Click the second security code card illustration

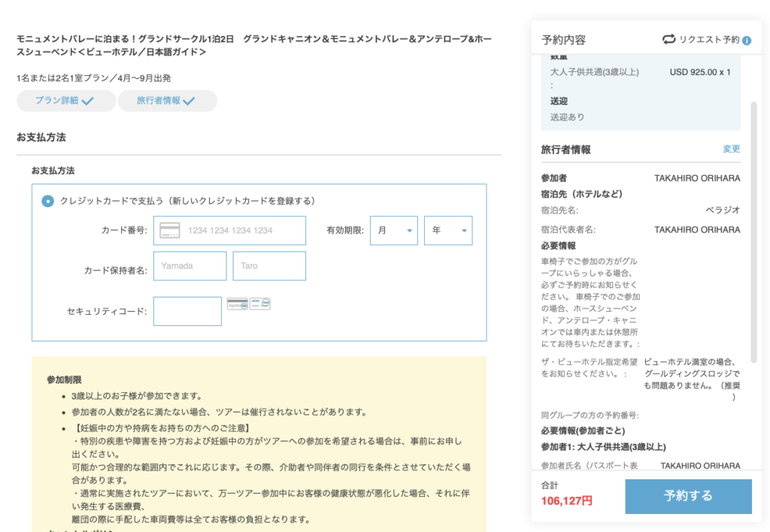pyautogui.click(x=260, y=304)
